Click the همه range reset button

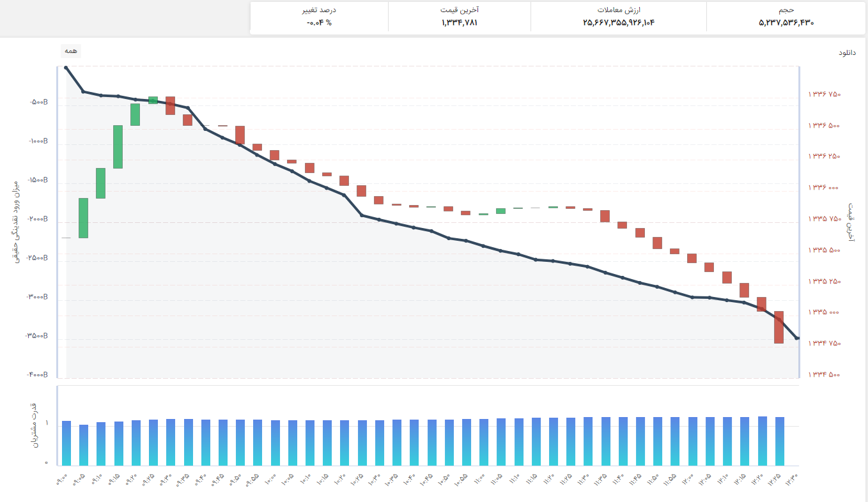[x=71, y=50]
